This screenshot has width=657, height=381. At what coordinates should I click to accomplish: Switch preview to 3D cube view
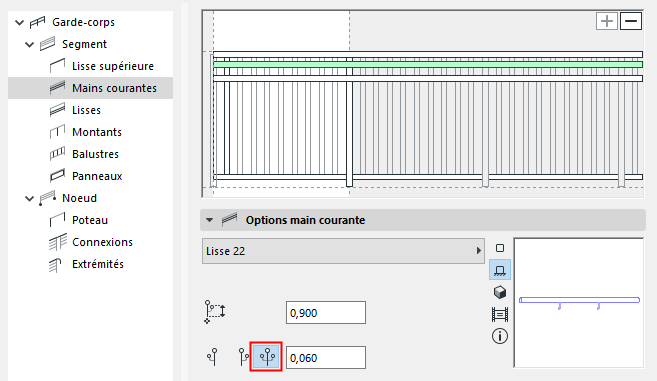point(500,292)
